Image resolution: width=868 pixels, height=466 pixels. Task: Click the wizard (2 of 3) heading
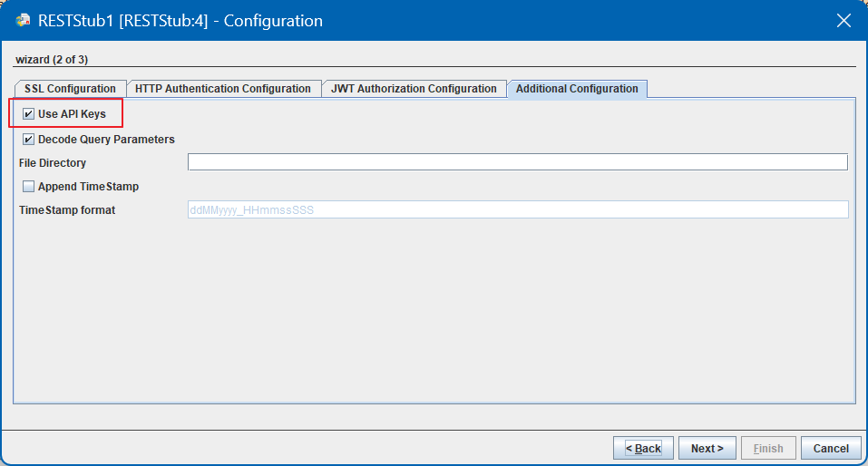click(x=52, y=60)
